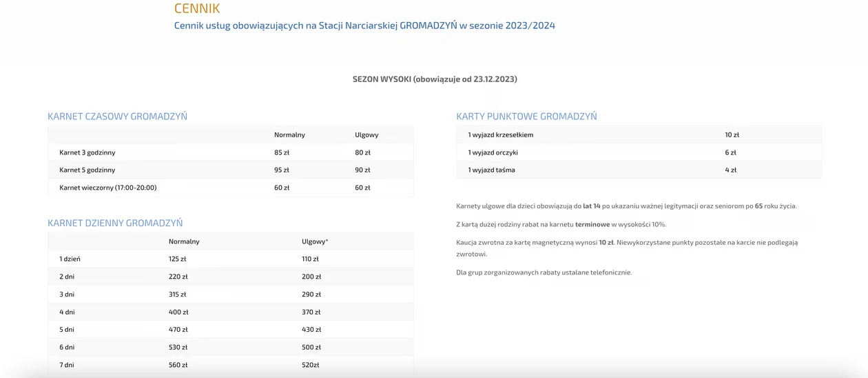The image size is (868, 378).
Task: Click the Kaucja zwrotna deposit paragraph
Action: point(627,248)
